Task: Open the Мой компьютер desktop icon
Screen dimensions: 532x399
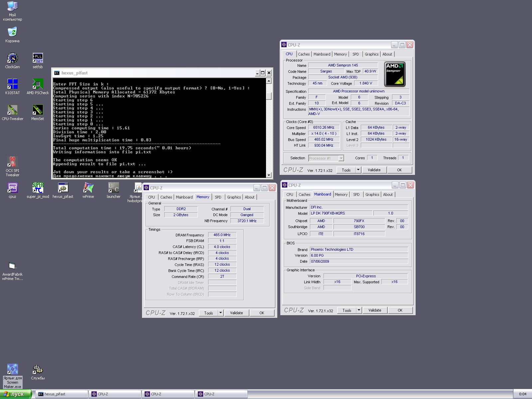Action: coord(12,6)
